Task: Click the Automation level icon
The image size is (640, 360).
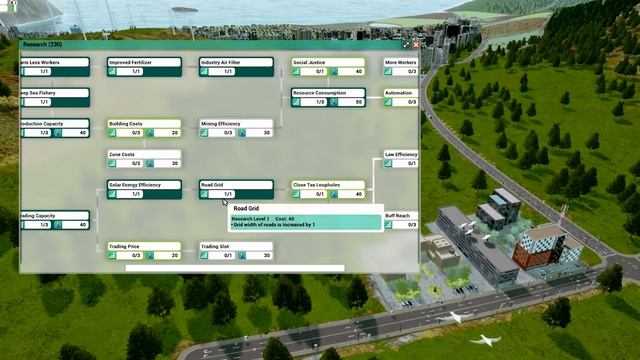Action: pyautogui.click(x=388, y=102)
